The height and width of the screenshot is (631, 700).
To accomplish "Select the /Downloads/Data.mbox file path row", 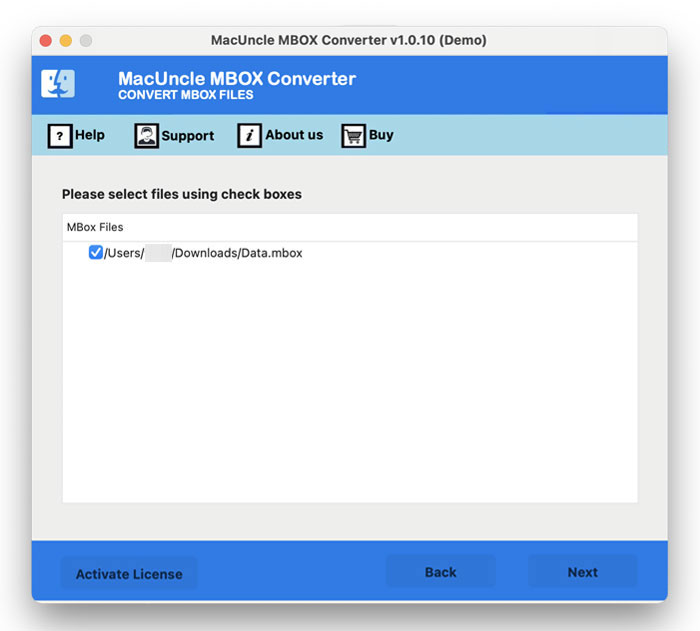I will coord(350,253).
